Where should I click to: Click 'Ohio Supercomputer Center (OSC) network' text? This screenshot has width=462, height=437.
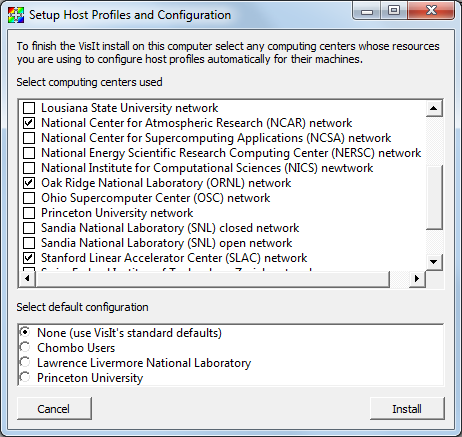coord(156,198)
